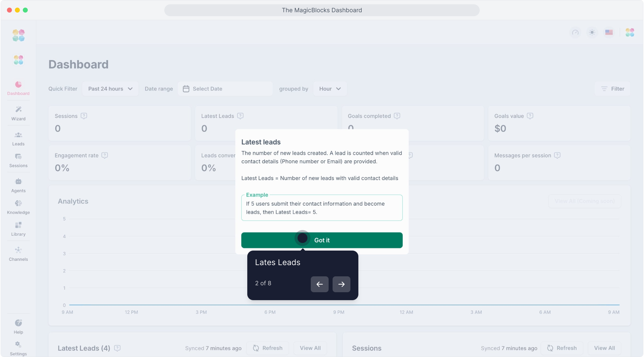Click the Sessions info question icon
The width and height of the screenshot is (644, 357).
84,116
